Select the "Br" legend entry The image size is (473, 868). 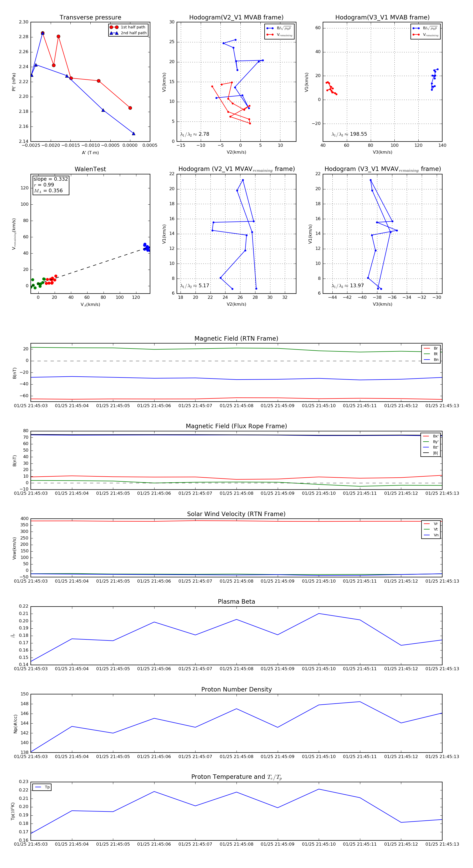tap(431, 349)
